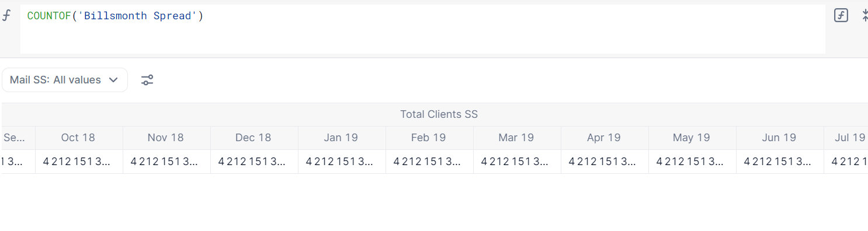The image size is (868, 231).
Task: Select the Total Clients SS header
Action: [x=439, y=114]
